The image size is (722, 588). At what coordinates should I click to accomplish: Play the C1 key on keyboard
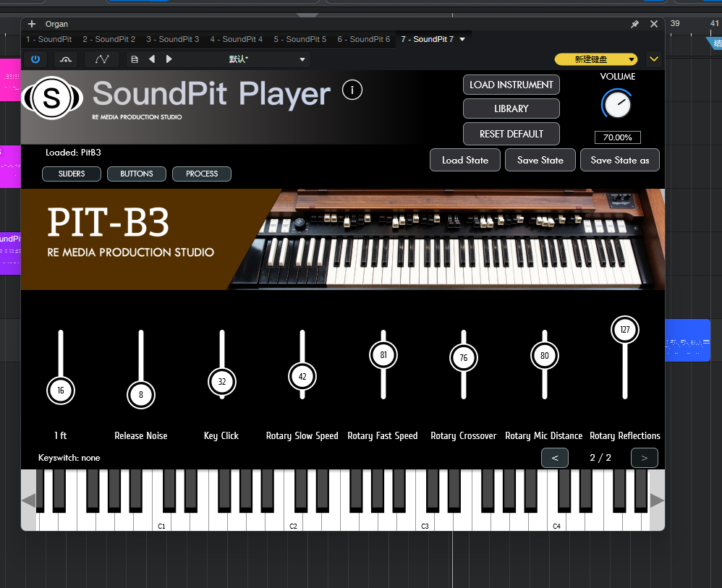(161, 521)
